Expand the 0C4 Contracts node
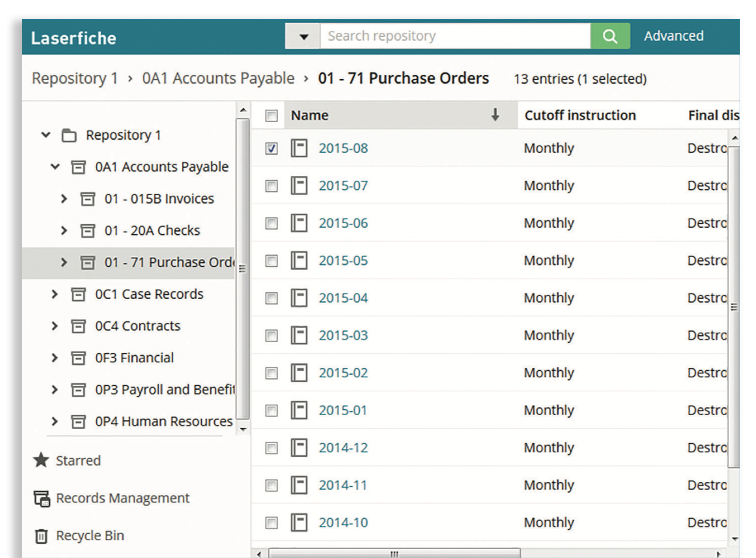 click(55, 326)
